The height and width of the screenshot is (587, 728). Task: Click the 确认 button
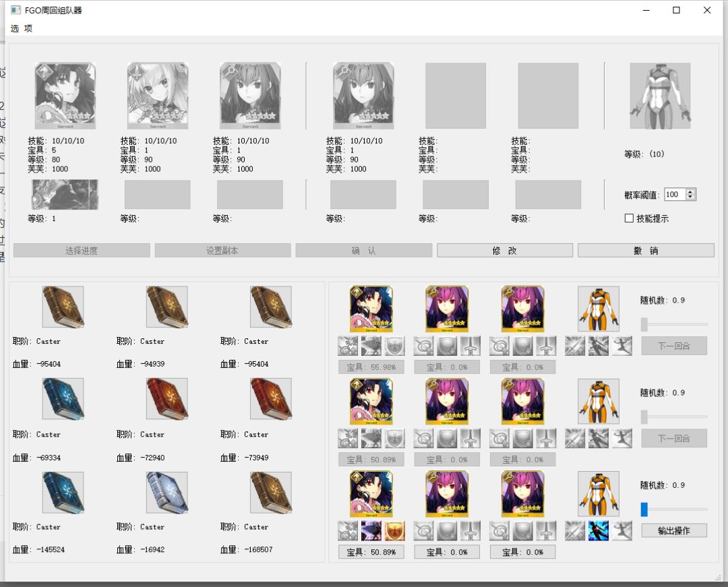point(363,251)
